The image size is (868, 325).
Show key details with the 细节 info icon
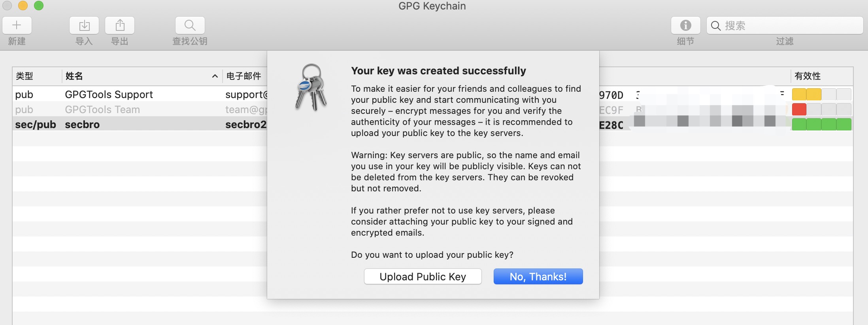(686, 25)
